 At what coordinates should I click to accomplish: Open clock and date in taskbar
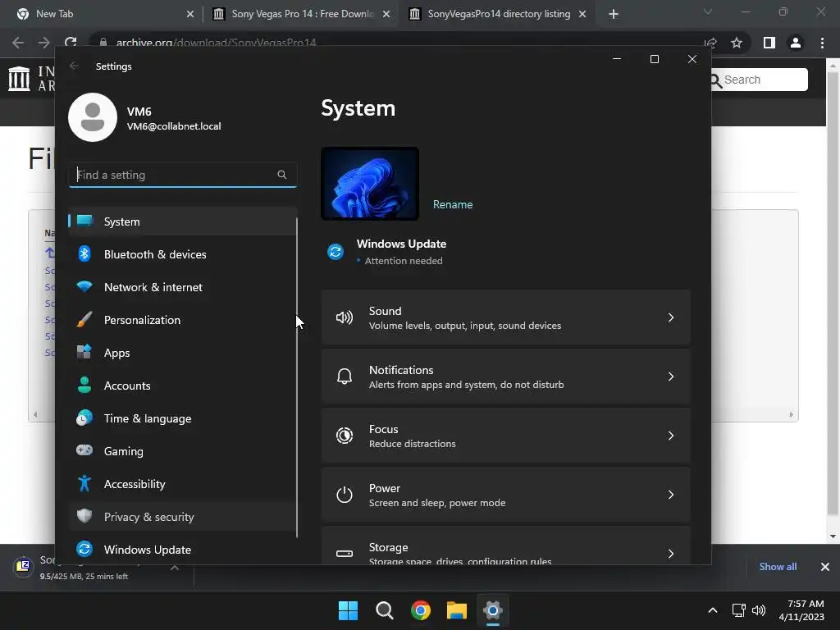click(x=801, y=610)
